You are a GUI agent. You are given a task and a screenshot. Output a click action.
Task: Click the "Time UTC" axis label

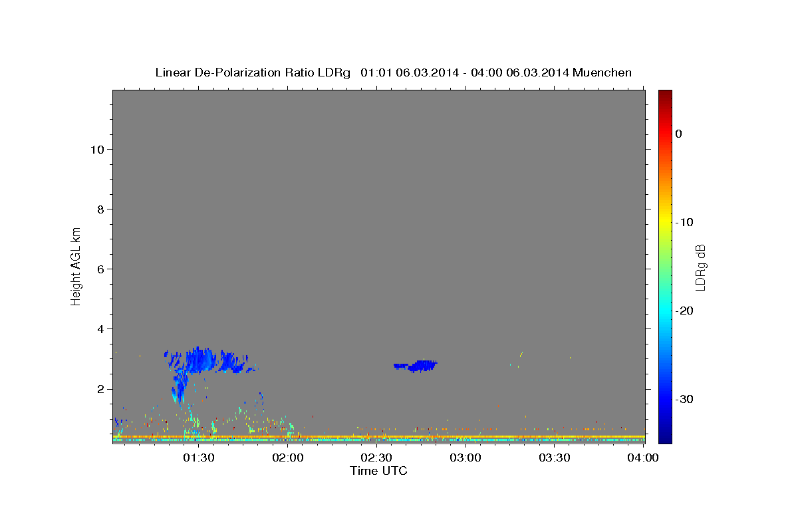(378, 471)
